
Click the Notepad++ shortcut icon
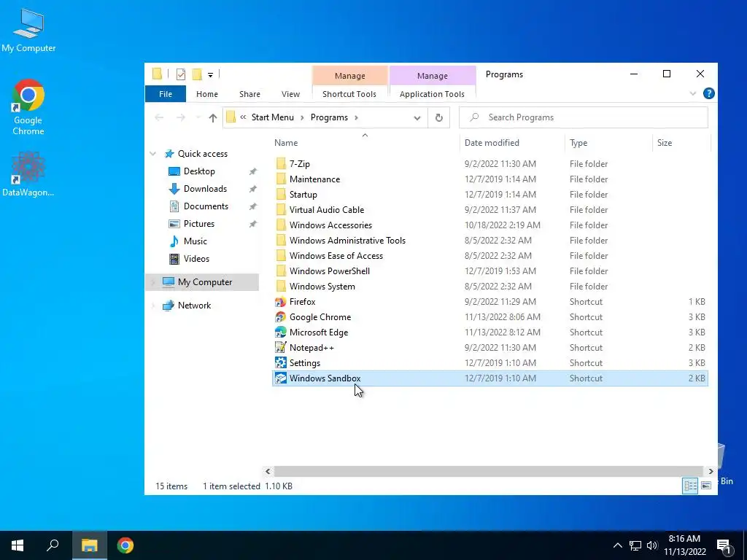[x=281, y=348]
